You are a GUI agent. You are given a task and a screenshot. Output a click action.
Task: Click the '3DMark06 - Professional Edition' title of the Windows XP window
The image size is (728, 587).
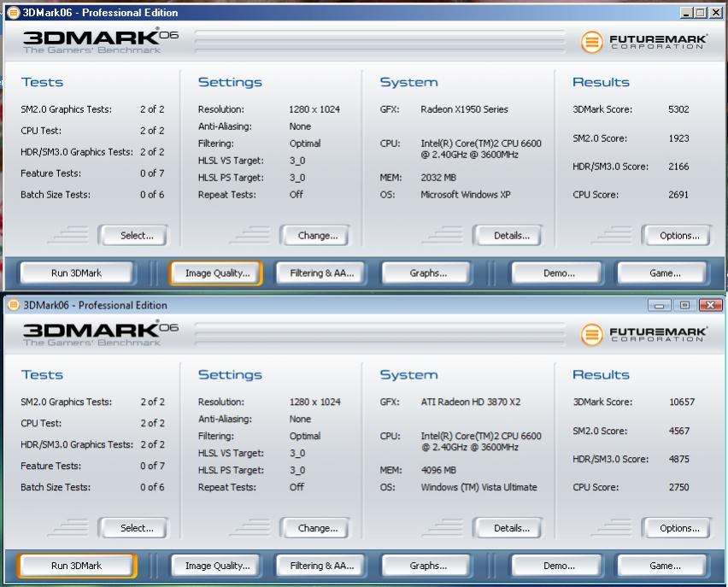coord(100,13)
